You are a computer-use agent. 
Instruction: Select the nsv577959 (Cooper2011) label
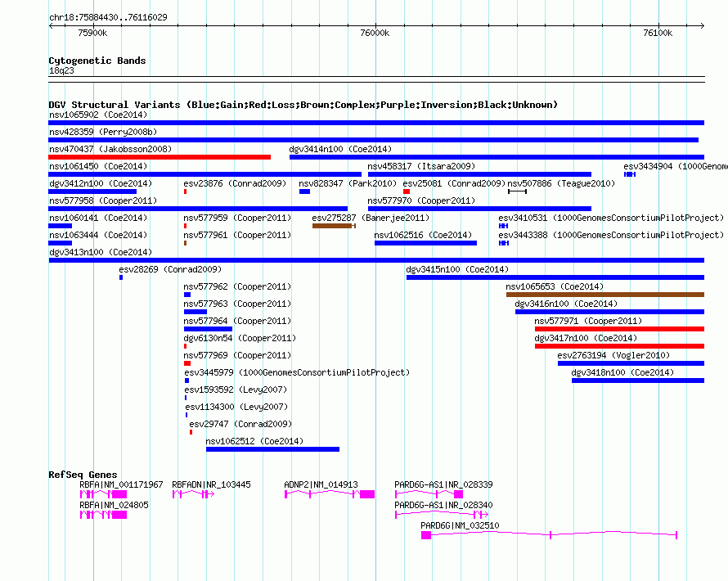(237, 218)
